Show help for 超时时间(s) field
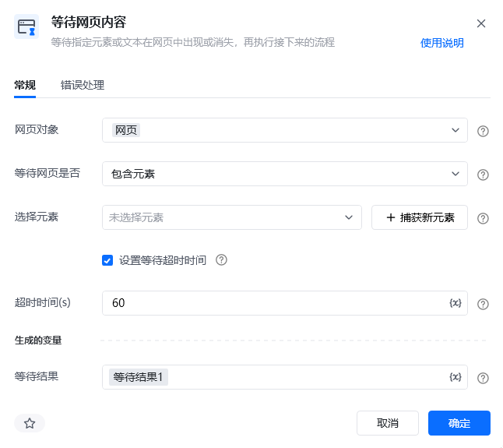Screen dimensions: 503x448 click(x=483, y=304)
